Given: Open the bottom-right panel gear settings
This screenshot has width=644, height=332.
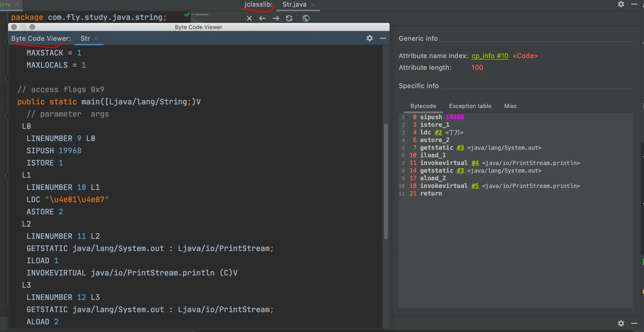Looking at the screenshot, I should click(621, 323).
